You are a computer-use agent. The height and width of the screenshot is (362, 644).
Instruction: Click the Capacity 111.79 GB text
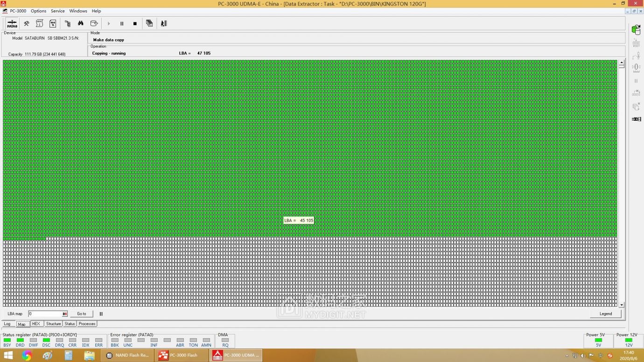[37, 54]
